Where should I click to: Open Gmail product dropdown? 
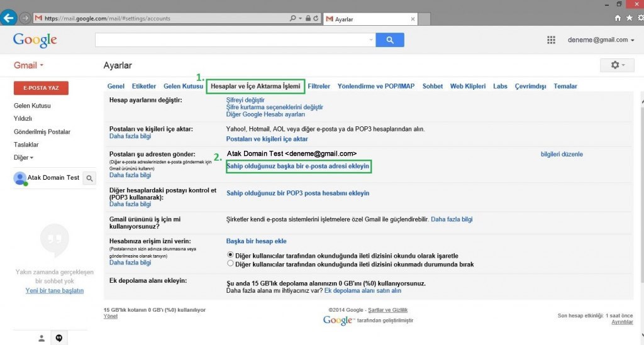coord(29,65)
